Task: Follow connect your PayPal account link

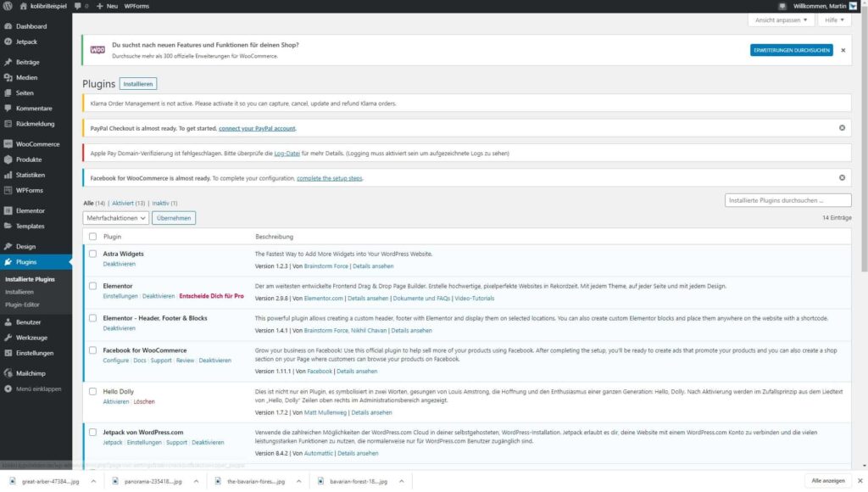Action: pyautogui.click(x=257, y=129)
